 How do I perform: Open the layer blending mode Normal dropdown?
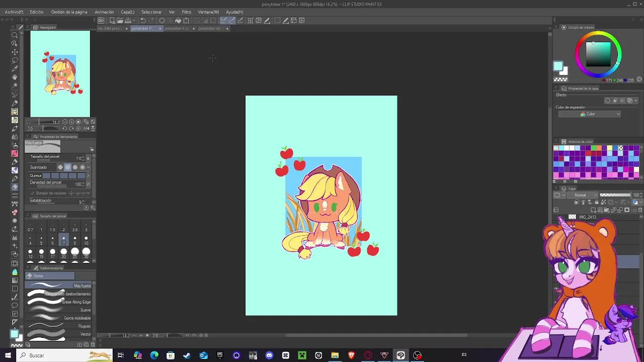(584, 195)
